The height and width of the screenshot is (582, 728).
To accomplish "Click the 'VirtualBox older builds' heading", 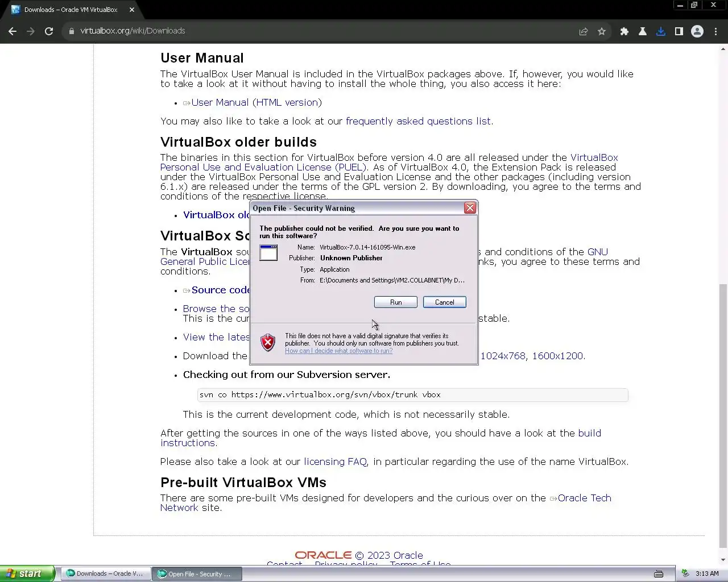I will tap(238, 142).
